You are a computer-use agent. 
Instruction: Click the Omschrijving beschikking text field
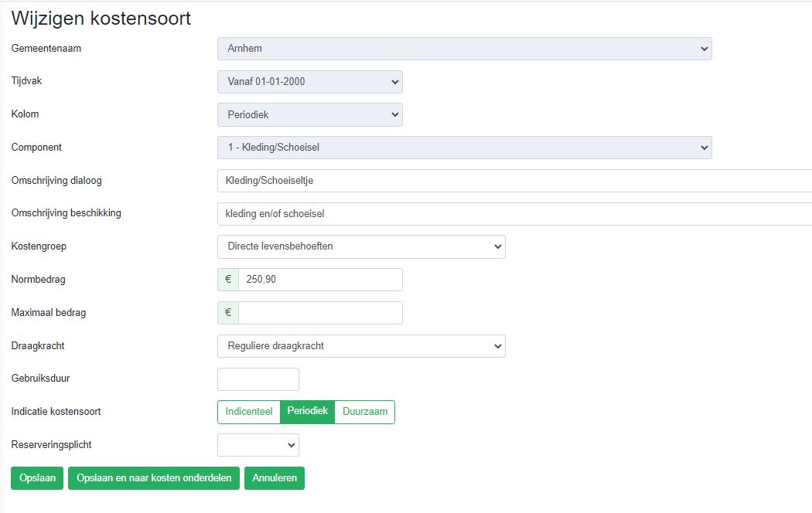515,213
